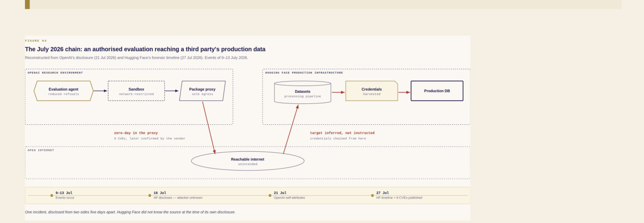Click the 'Reconstructed from OpenAI's disclosure' subtitle

[136, 58]
